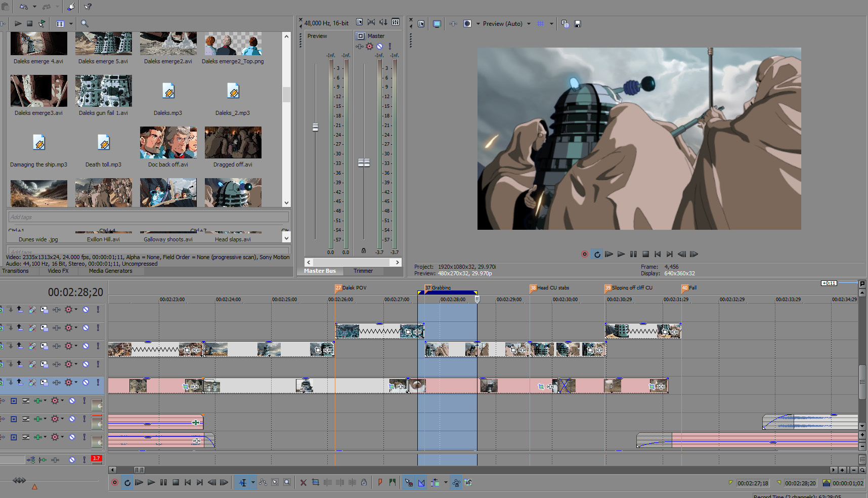Select the Envelope Edit tool

(x=263, y=483)
